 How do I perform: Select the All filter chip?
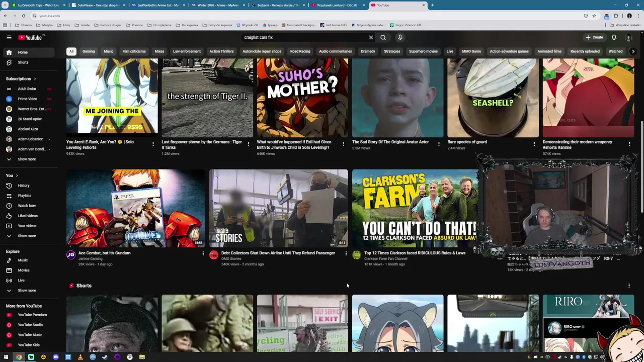pyautogui.click(x=71, y=51)
